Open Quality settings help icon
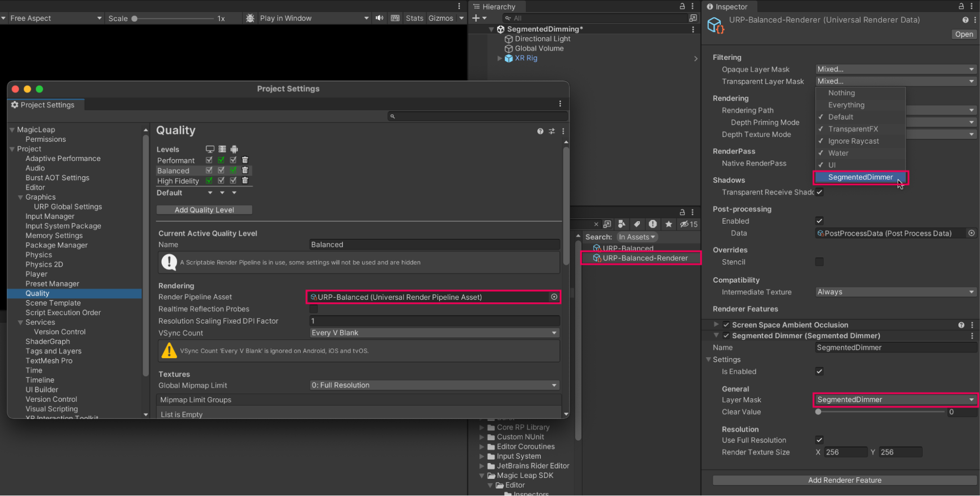Image resolution: width=980 pixels, height=496 pixels. coord(540,131)
